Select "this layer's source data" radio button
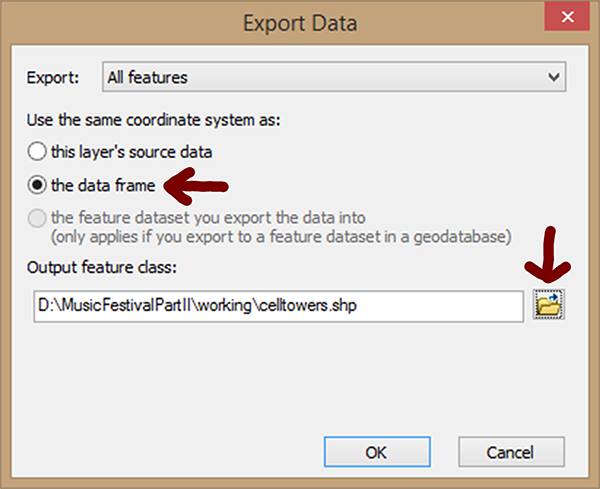600x489 pixels. 37,153
